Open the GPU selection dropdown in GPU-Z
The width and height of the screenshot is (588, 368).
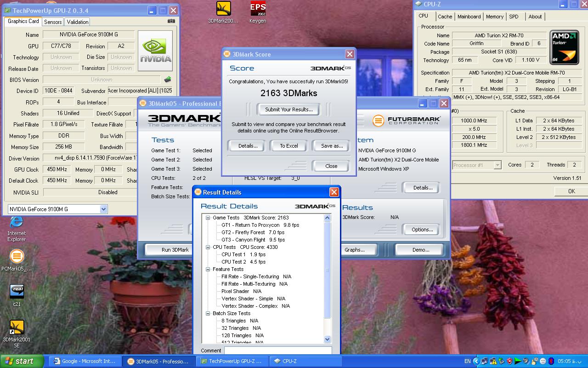coord(103,209)
